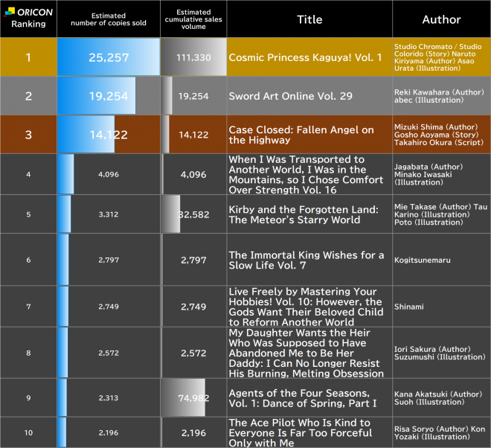Click cumulative sales value 32,582
491x448 pixels.
pos(193,214)
